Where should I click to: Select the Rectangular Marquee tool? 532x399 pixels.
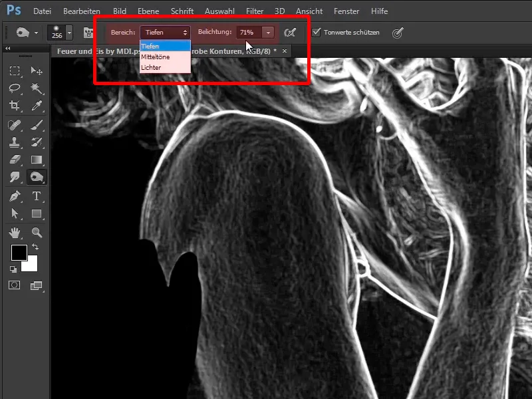point(14,70)
